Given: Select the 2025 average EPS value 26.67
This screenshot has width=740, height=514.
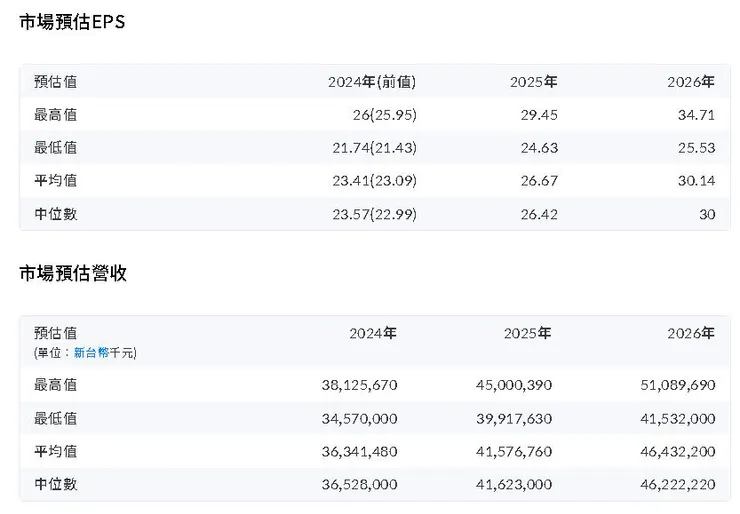Looking at the screenshot, I should pos(540,181).
